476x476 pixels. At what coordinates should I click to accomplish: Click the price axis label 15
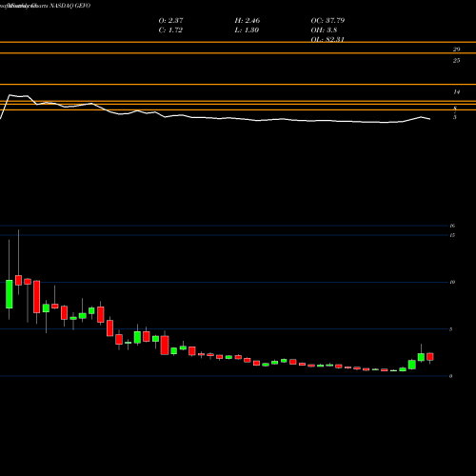point(452,235)
